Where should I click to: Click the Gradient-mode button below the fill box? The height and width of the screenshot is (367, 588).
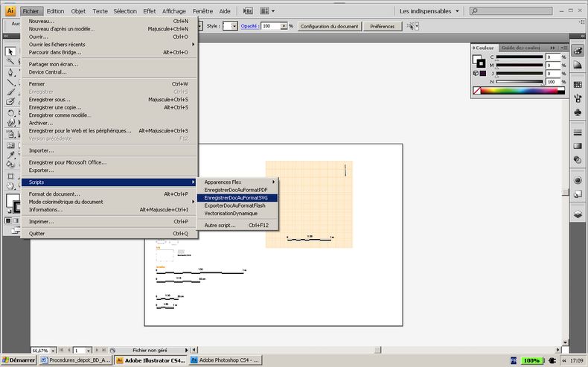click(16, 221)
